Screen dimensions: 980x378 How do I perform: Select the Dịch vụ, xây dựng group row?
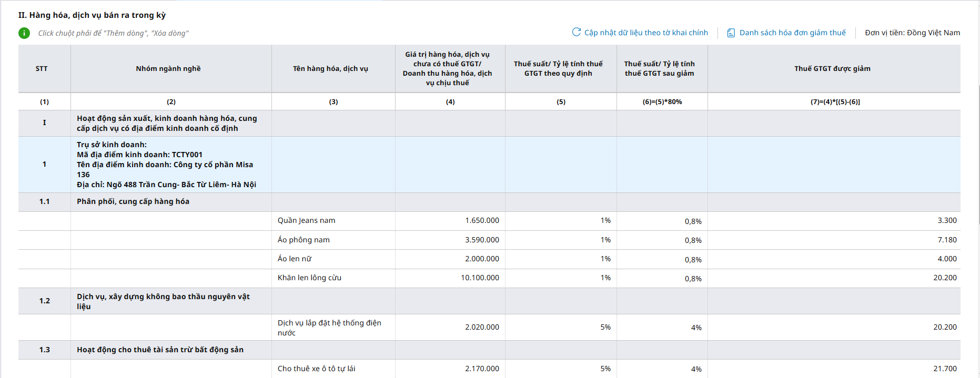click(163, 301)
